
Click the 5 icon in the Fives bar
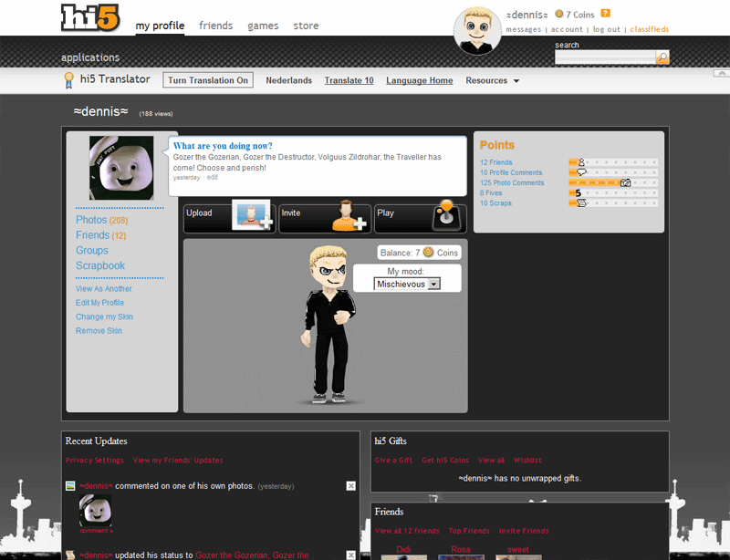click(x=579, y=192)
